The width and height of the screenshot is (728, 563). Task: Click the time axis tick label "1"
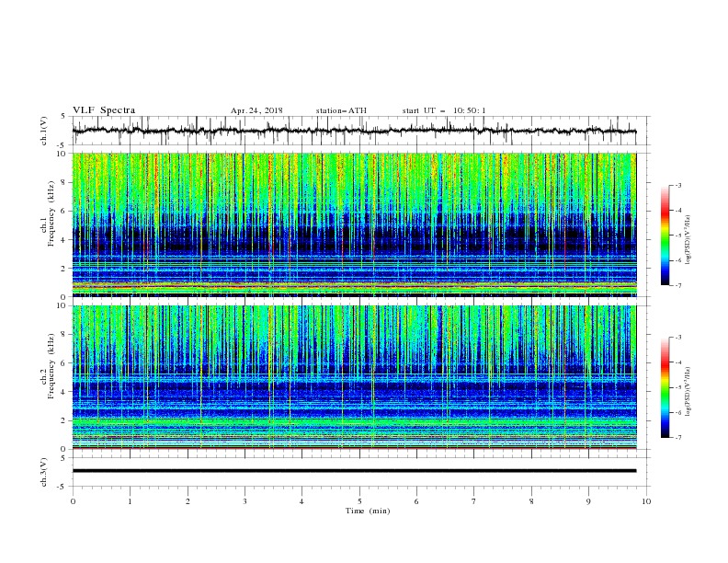130,501
